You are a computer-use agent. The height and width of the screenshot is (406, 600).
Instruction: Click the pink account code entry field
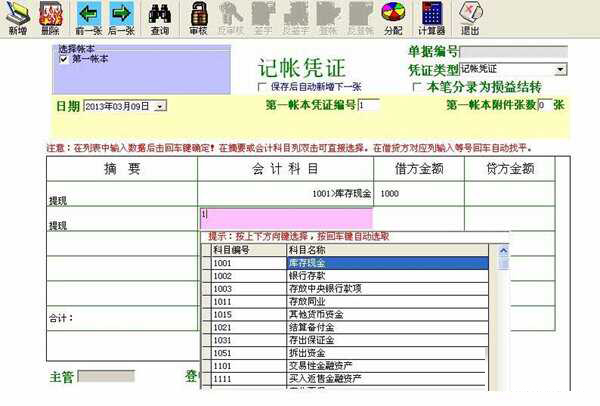(x=286, y=219)
